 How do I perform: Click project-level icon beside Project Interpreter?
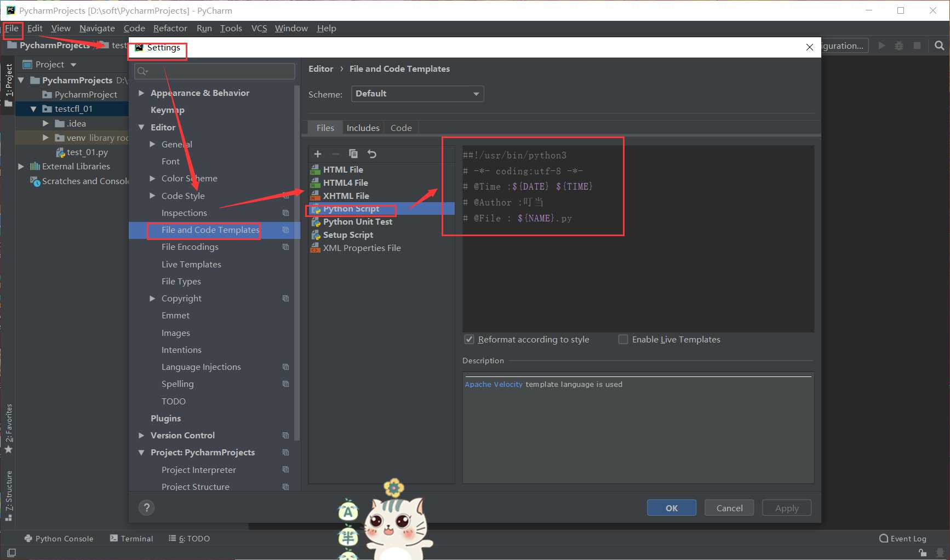pos(285,469)
